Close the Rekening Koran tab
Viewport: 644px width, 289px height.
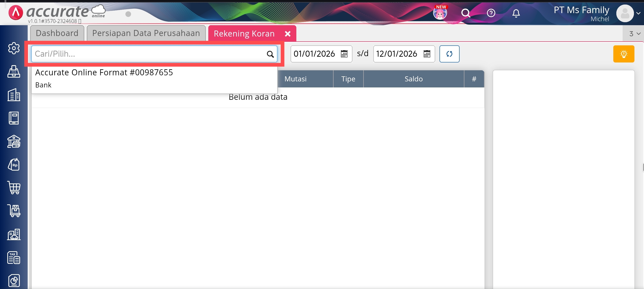[288, 34]
